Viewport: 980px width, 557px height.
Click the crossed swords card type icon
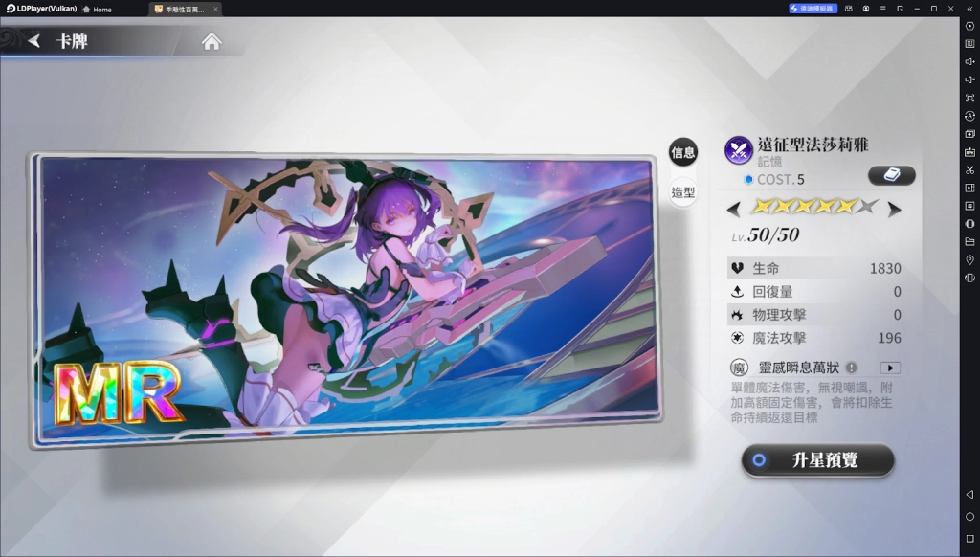pos(738,149)
